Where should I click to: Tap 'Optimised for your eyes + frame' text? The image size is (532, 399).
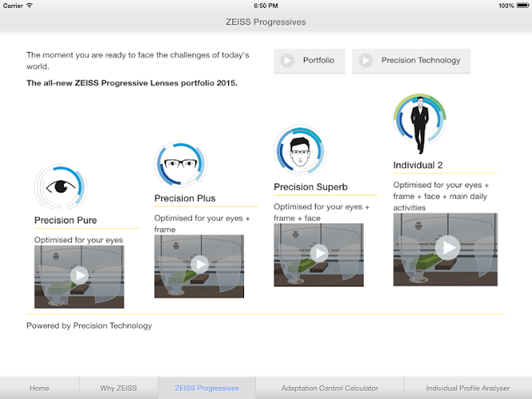point(203,223)
